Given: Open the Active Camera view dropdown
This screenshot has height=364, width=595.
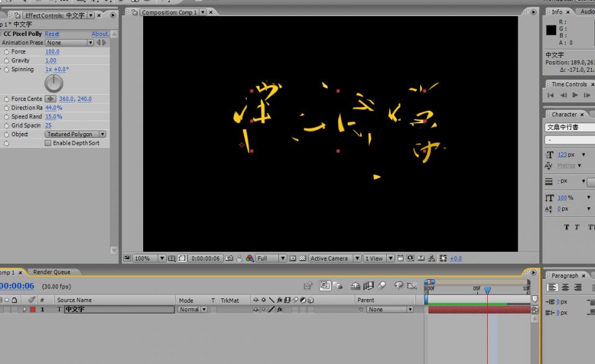Looking at the screenshot, I should point(335,259).
